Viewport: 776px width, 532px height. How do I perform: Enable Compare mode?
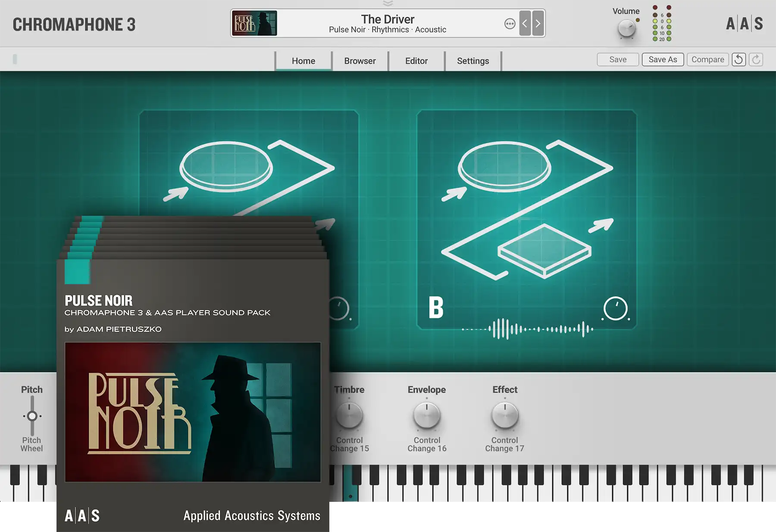707,59
